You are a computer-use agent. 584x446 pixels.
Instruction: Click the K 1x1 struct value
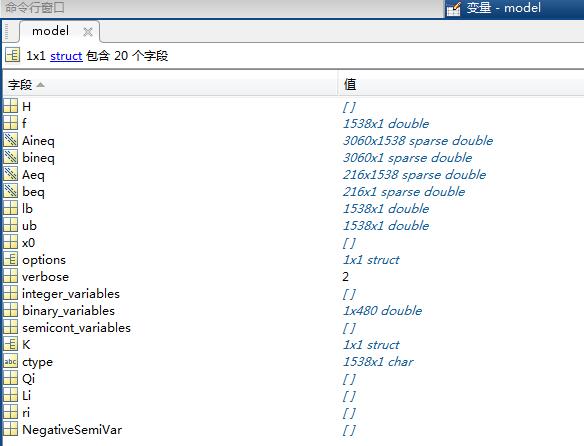click(x=371, y=345)
